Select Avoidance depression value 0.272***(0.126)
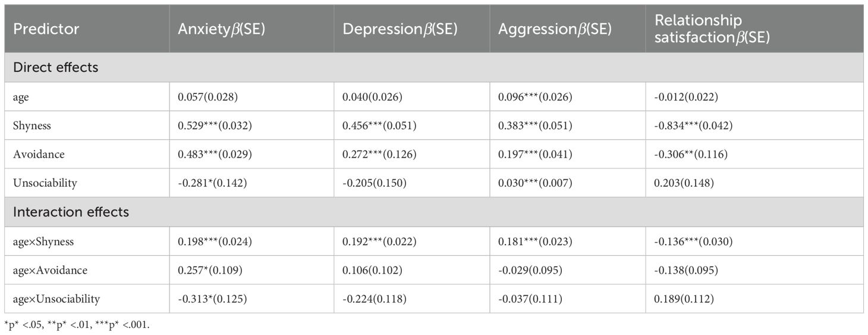The width and height of the screenshot is (868, 335). 379,154
